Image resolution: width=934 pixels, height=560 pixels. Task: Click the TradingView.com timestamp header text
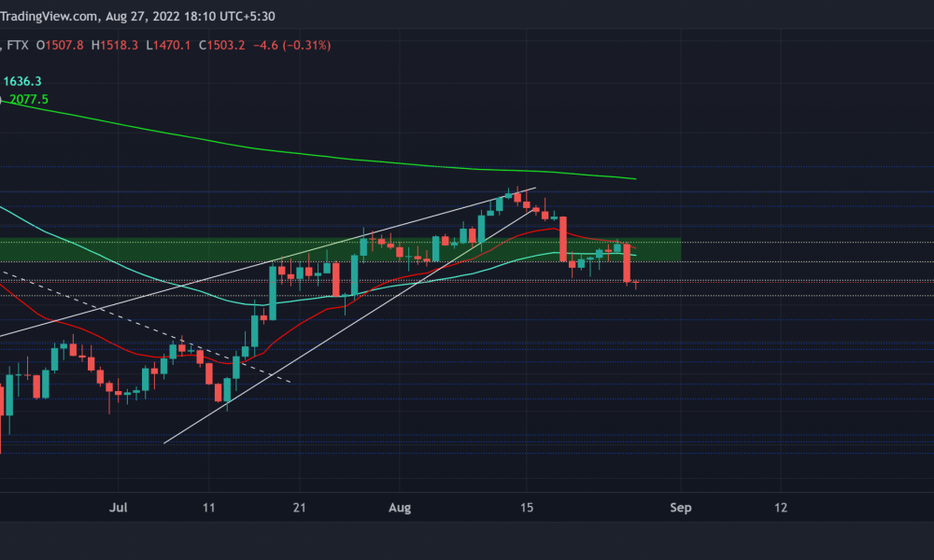[x=137, y=16]
